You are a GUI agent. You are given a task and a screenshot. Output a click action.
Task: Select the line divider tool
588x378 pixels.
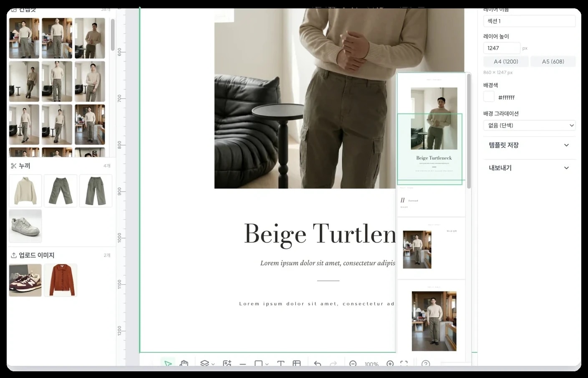(243, 364)
